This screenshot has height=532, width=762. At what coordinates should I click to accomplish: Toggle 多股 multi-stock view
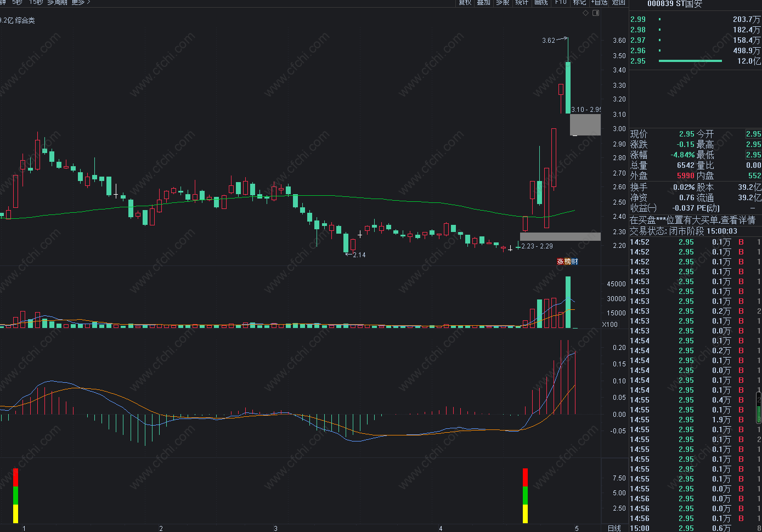[x=503, y=3]
